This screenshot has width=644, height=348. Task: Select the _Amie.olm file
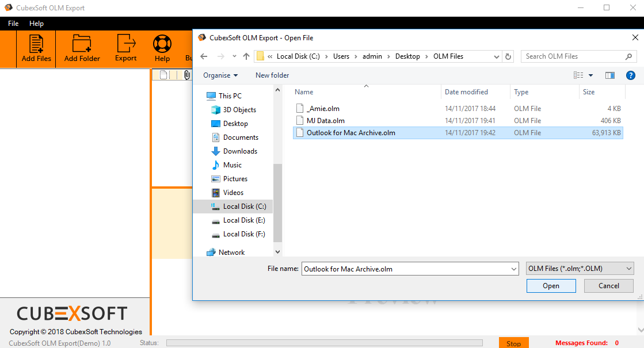click(x=458, y=109)
